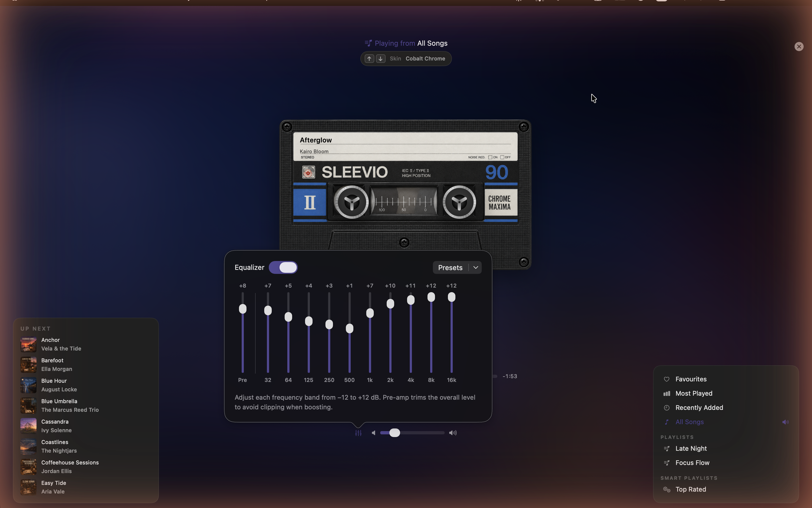Screen dimensions: 812x508
Task: Select All Songs in sidebar
Action: pyautogui.click(x=726, y=422)
